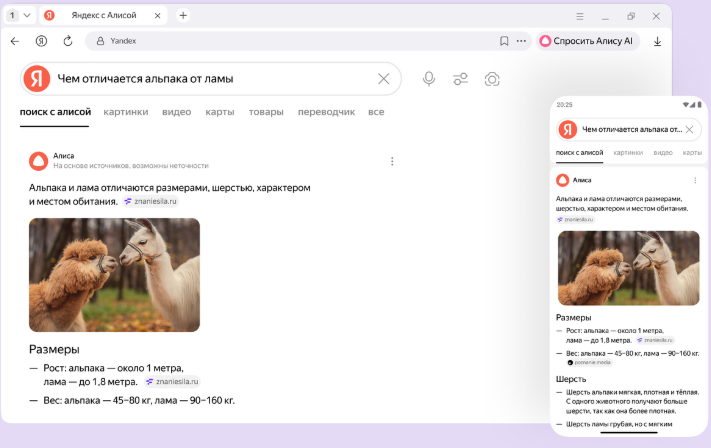
Task: Open search settings sliders icon
Action: [460, 79]
